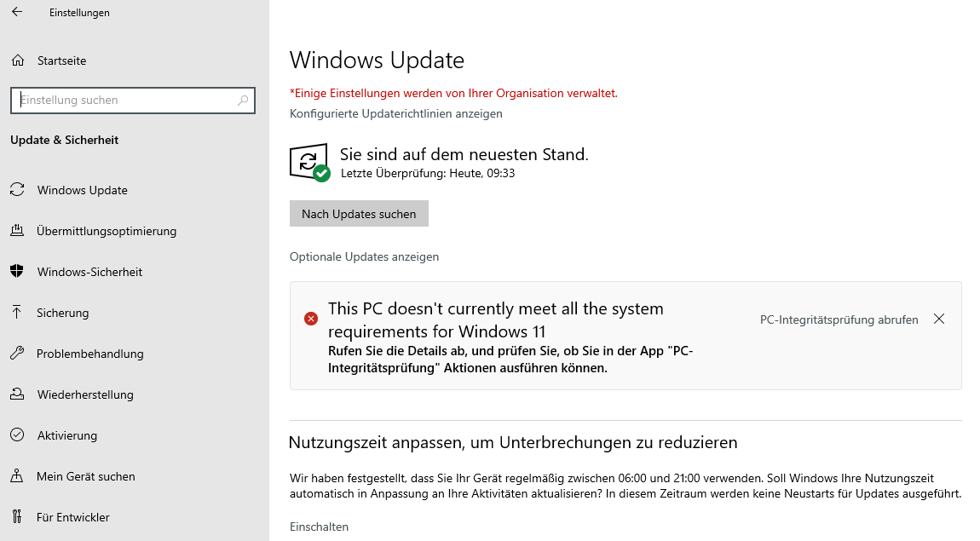Open Optionale Updates anzeigen
Screen dimensions: 980x541
365,256
